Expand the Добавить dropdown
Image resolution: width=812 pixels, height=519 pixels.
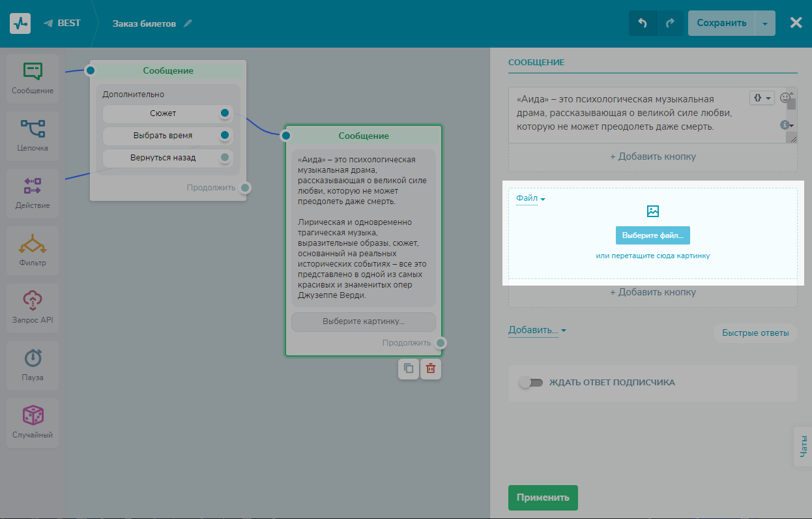[x=537, y=331]
